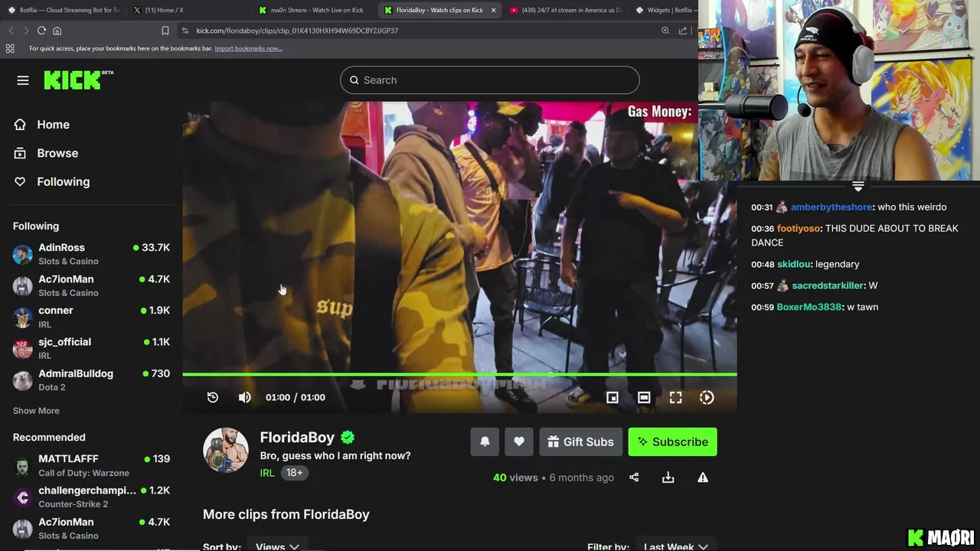Click the Gift Subs button

pos(581,442)
